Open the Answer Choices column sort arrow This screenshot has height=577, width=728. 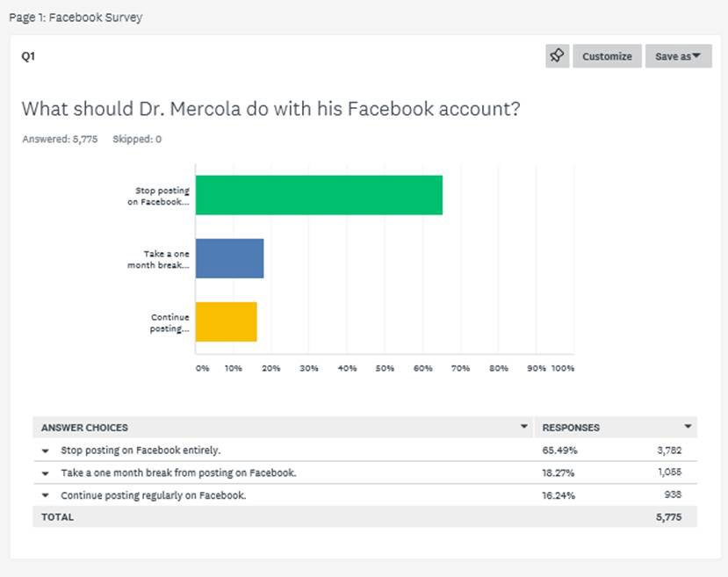524,427
